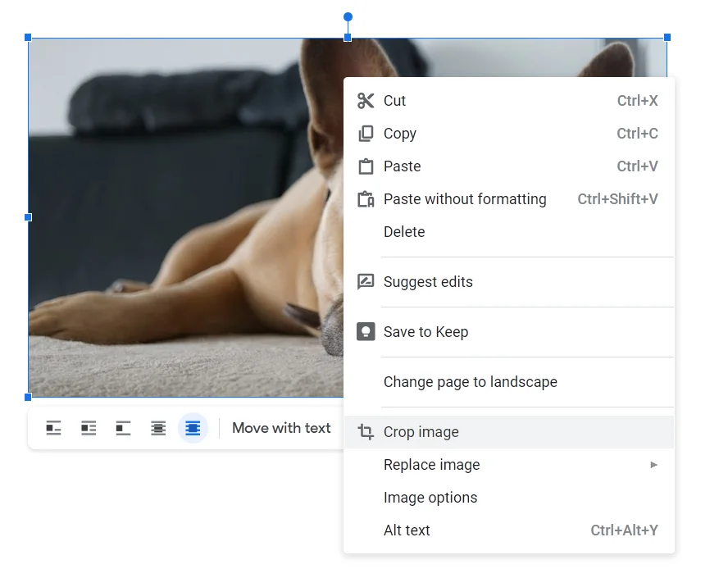The height and width of the screenshot is (569, 728).
Task: Select the Wrap text icon
Action: tap(89, 428)
